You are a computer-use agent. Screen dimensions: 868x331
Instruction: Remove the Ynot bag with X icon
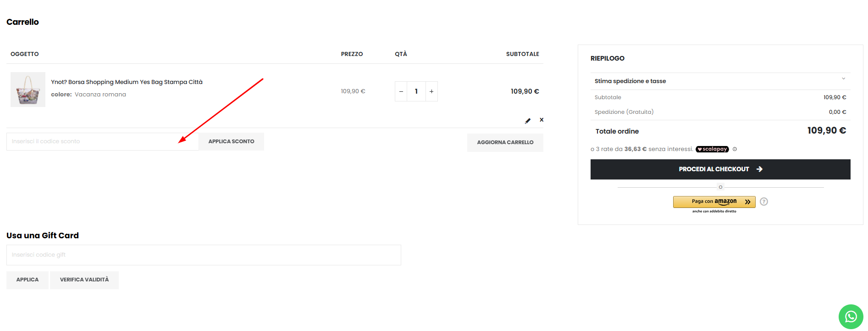[542, 120]
